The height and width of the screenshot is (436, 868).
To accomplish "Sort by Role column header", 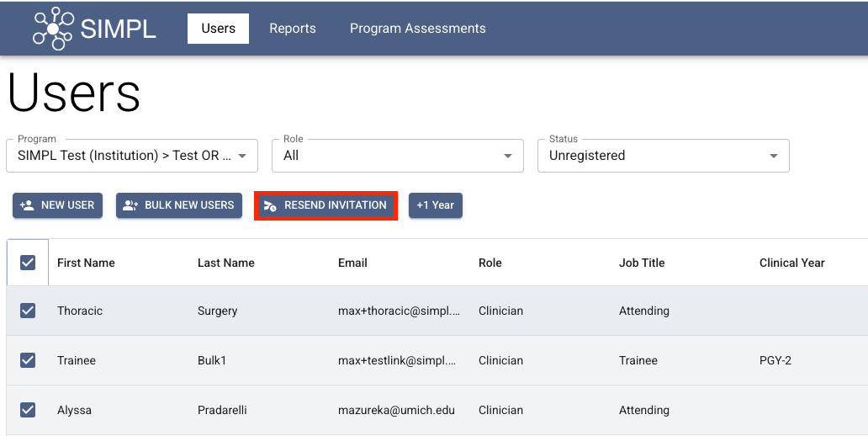I will click(x=490, y=263).
